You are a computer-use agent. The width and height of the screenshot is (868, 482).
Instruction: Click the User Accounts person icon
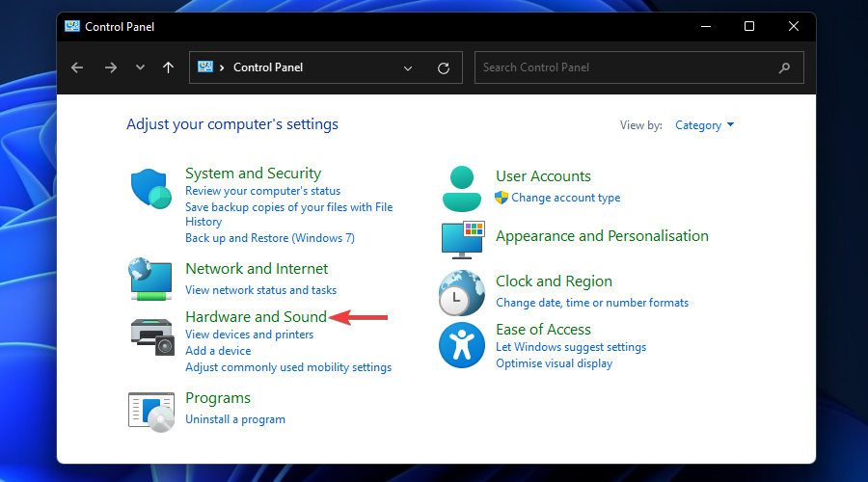click(x=461, y=188)
